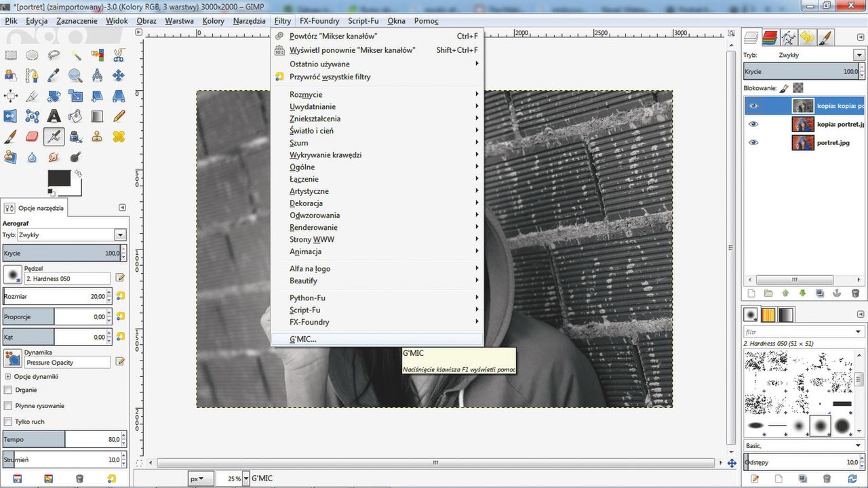Select the Blend gradient tool
868x488 pixels.
[97, 116]
